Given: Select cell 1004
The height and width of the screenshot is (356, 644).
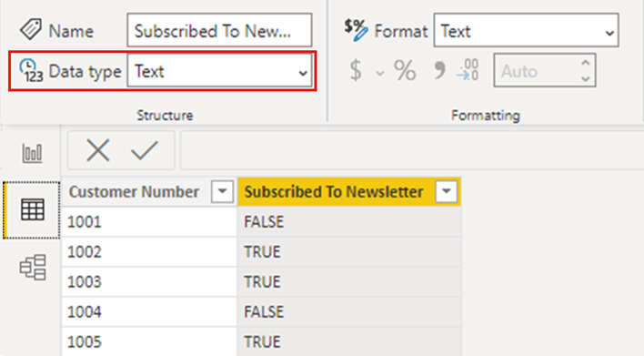Looking at the screenshot, I should pyautogui.click(x=149, y=311).
